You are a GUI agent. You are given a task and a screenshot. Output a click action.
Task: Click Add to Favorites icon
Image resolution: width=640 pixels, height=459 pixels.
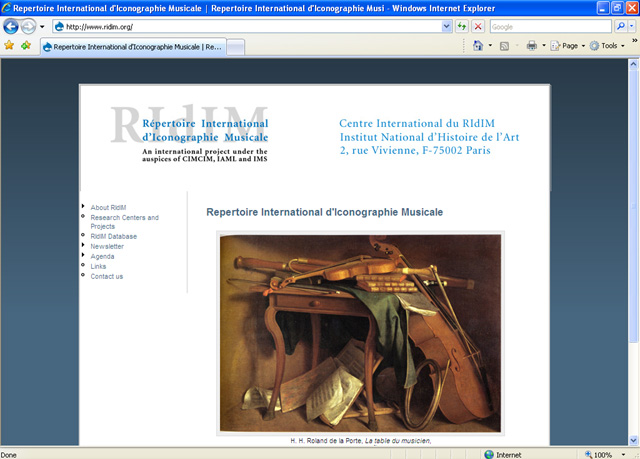[26, 46]
